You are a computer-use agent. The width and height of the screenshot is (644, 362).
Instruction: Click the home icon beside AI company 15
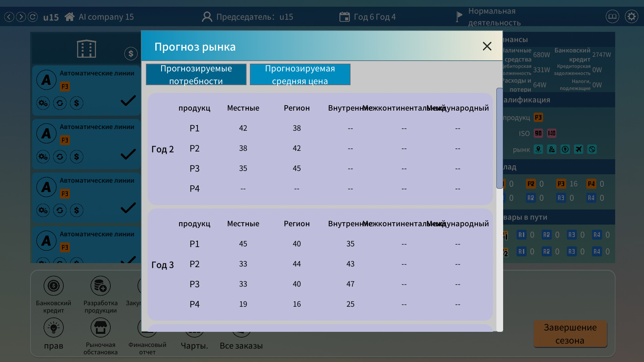[x=69, y=17]
